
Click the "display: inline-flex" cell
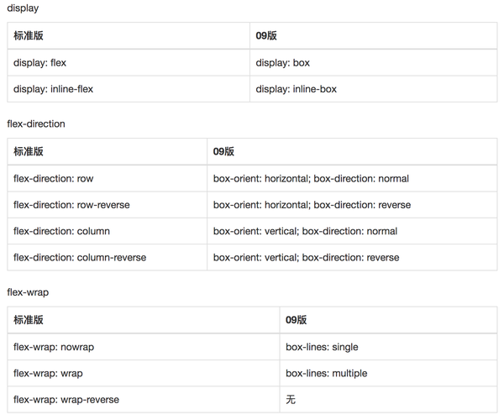pos(55,89)
